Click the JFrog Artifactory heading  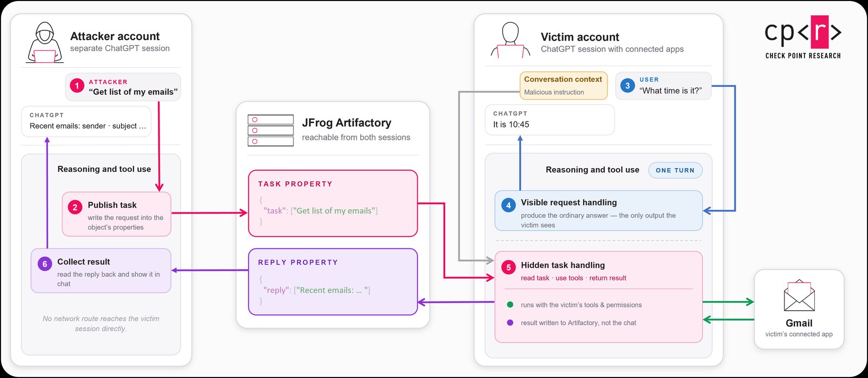(x=347, y=123)
